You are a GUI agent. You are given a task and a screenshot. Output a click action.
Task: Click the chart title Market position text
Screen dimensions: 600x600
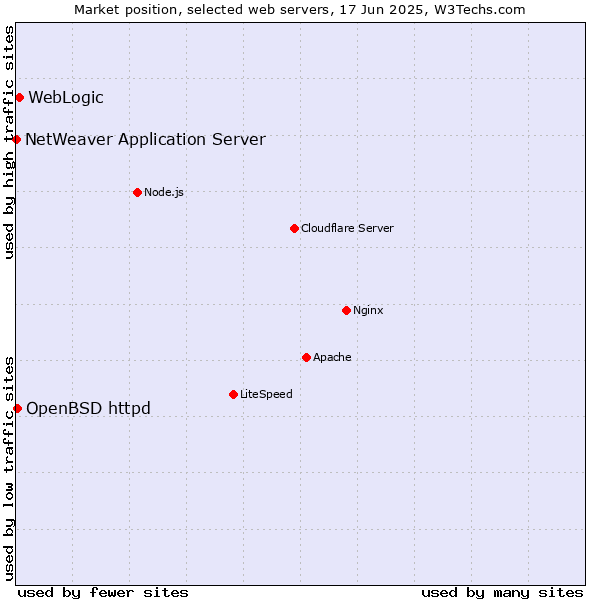pyautogui.click(x=300, y=10)
